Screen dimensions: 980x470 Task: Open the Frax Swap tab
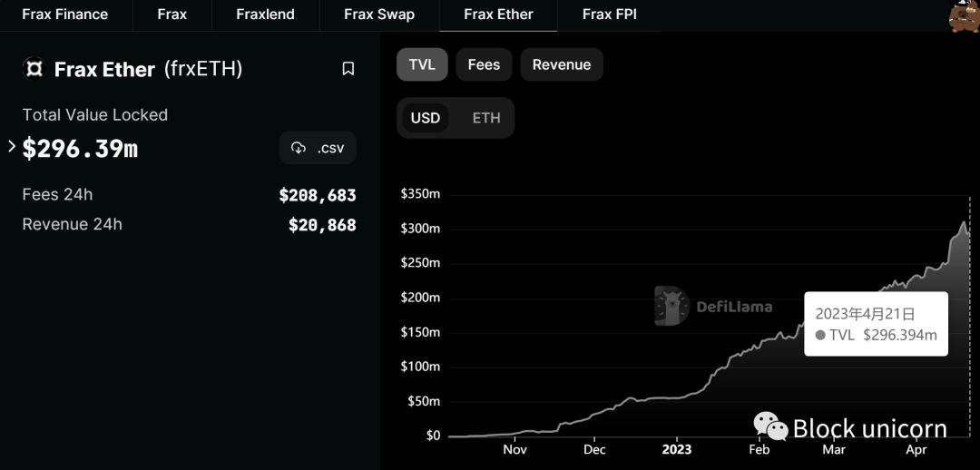(378, 15)
